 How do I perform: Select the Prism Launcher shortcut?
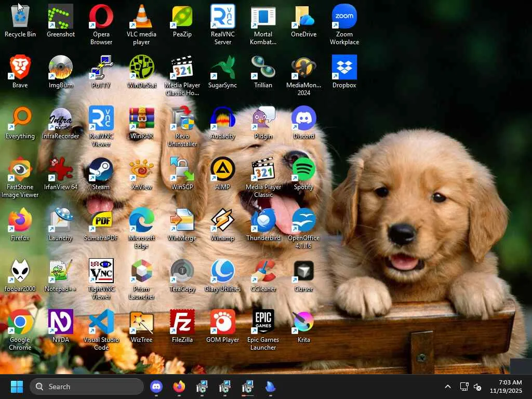[141, 279]
